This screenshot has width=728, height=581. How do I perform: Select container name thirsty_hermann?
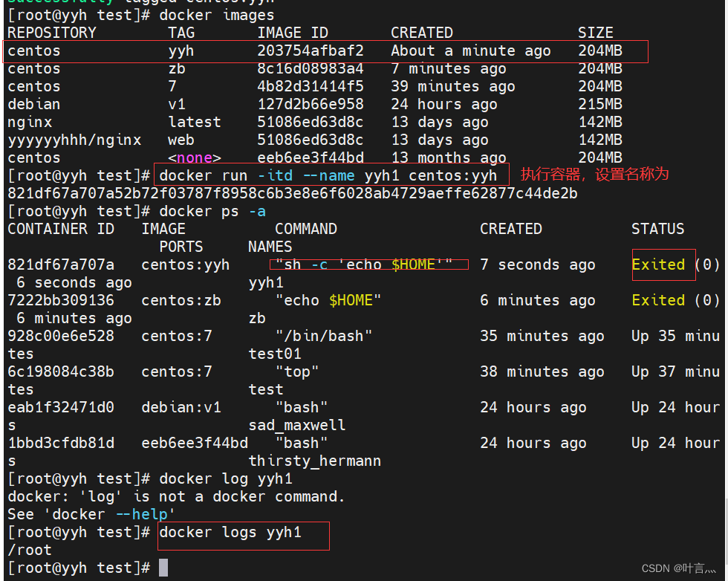(x=312, y=461)
